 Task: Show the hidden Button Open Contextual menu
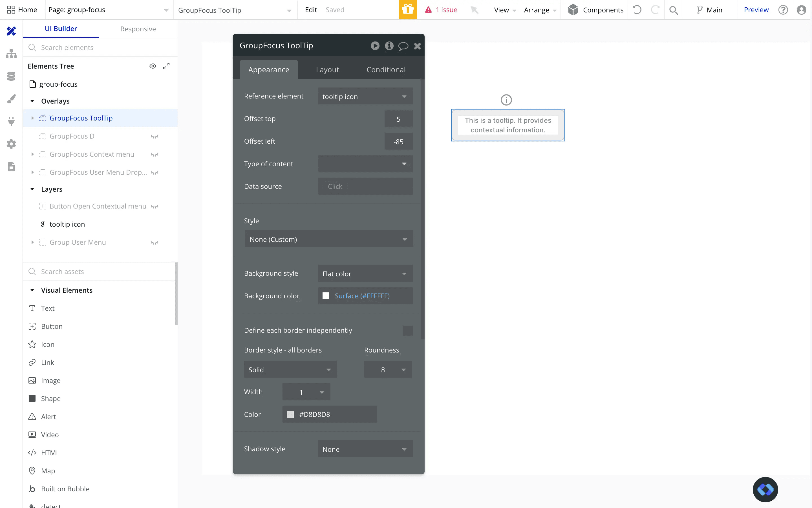coord(154,207)
